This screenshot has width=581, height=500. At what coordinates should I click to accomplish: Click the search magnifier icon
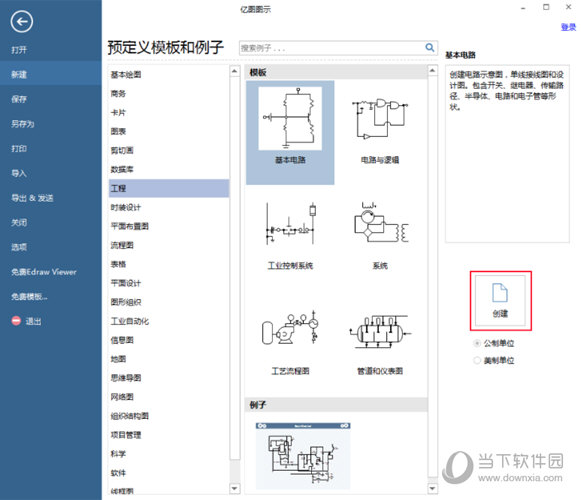(429, 47)
